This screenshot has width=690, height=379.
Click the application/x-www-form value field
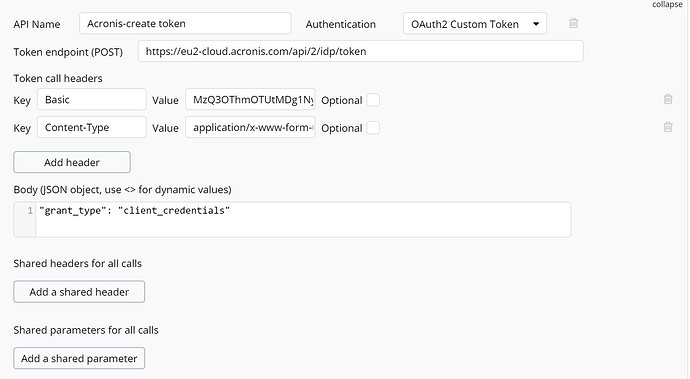click(x=250, y=127)
